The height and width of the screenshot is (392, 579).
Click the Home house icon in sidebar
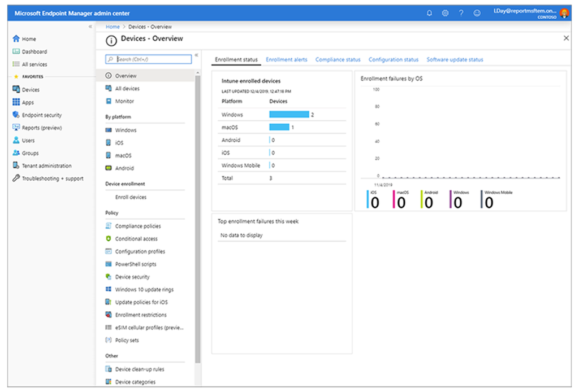point(16,39)
